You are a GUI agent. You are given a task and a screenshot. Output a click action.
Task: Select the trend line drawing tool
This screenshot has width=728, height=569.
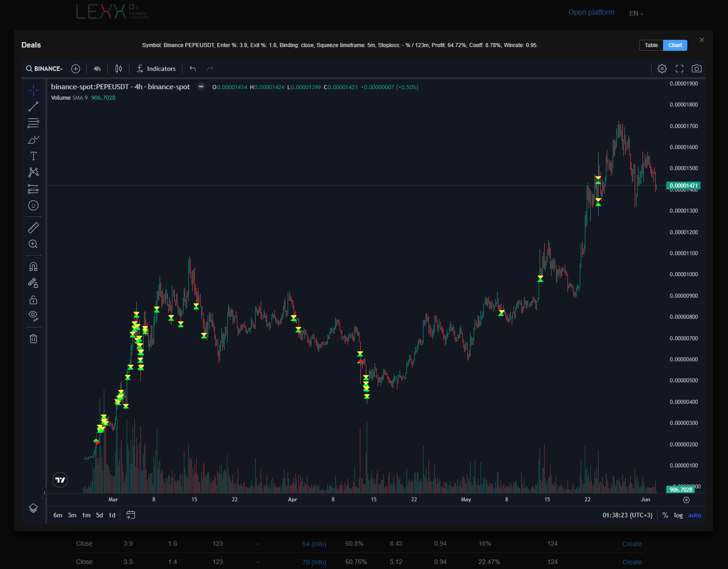click(33, 107)
